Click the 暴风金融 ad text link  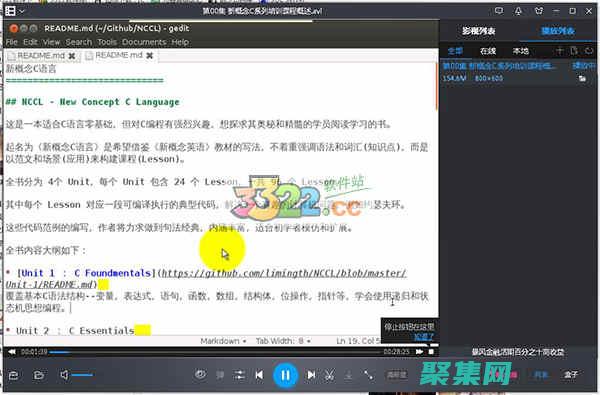click(517, 352)
